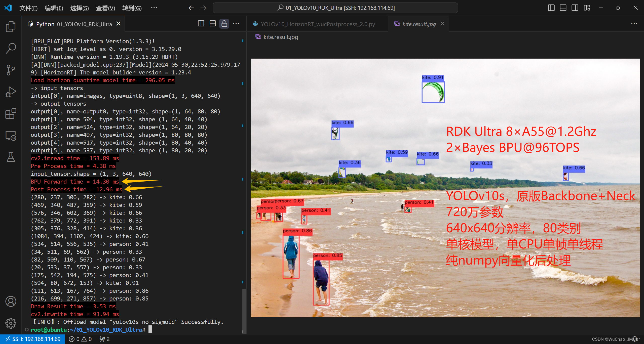Expand the hidden menu bar ellipsis
The width and height of the screenshot is (644, 344).
point(154,8)
